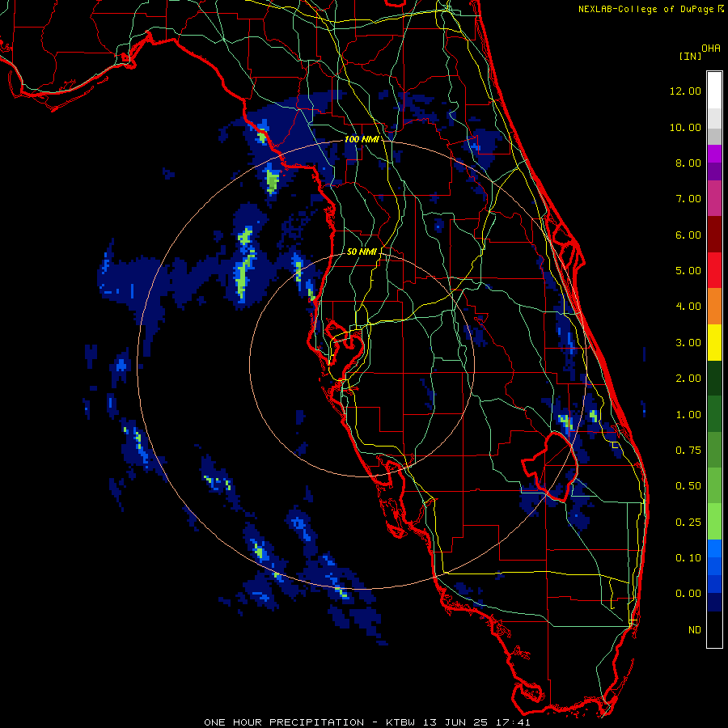Image resolution: width=728 pixels, height=728 pixels.
Task: Select the 0.75 legend value
Action: tap(688, 451)
